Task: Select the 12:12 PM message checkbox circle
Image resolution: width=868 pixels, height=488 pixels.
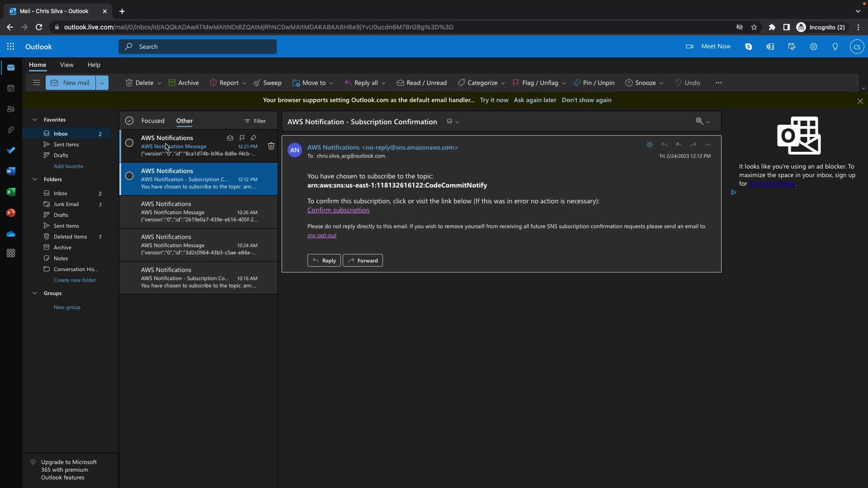Action: tap(129, 176)
